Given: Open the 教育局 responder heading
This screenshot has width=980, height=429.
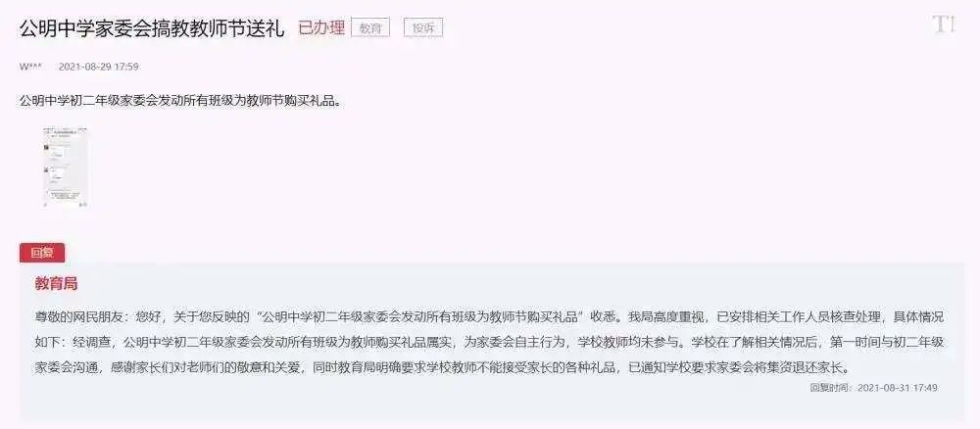Looking at the screenshot, I should point(56,283).
